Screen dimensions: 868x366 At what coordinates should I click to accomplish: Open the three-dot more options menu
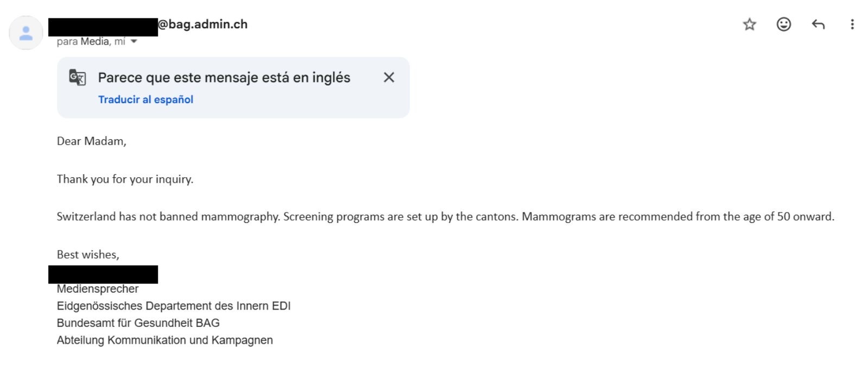pyautogui.click(x=852, y=24)
